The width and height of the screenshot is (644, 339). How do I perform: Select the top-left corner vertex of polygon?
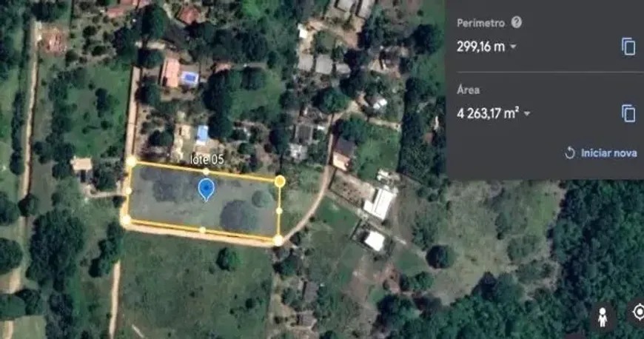pos(131,161)
